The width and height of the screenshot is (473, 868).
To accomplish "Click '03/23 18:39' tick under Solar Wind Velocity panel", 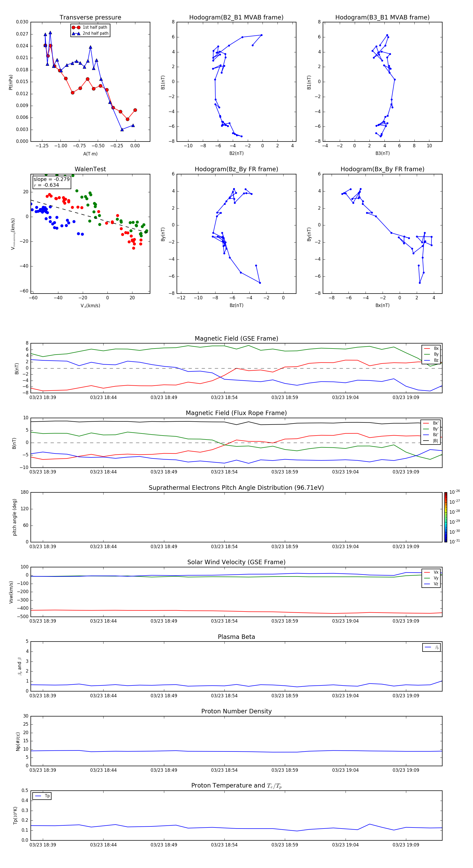I will [x=43, y=621].
